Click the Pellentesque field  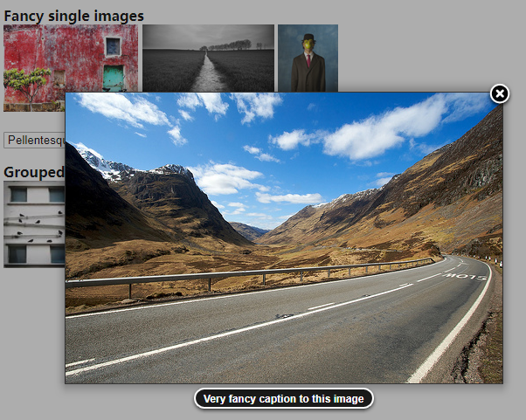pos(35,140)
